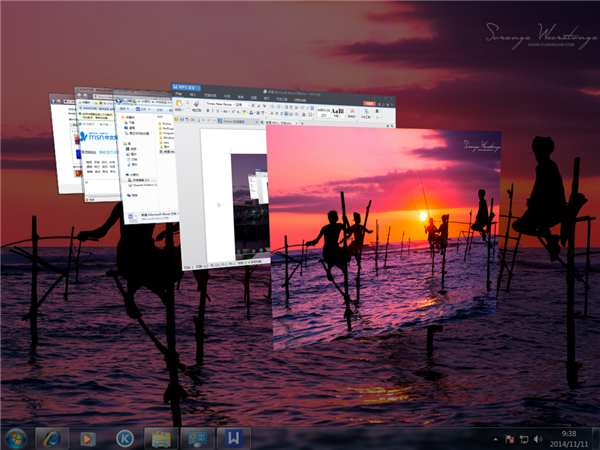Select the rearmost window in the stack
Screen dimensions: 600x450
63,140
